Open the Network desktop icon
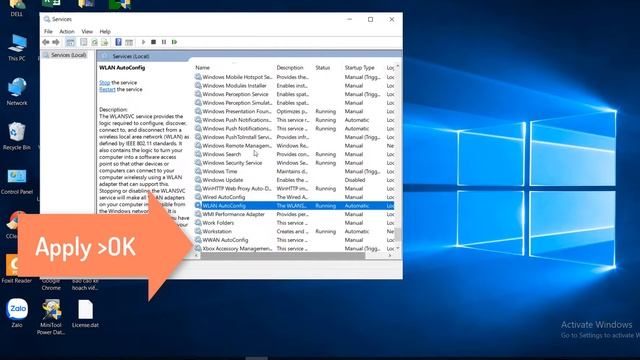Screen dimensions: 640x360 click(17, 91)
